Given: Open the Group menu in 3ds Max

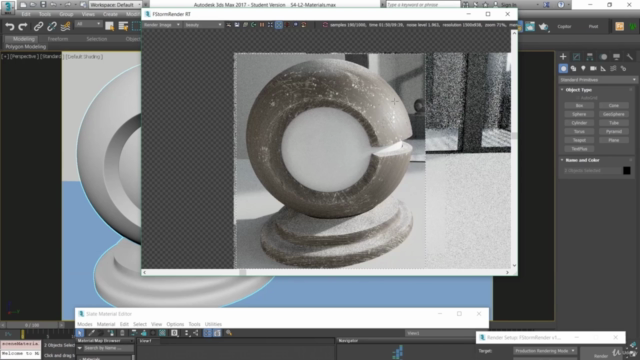Looking at the screenshot, I should pyautogui.click(x=66, y=14).
